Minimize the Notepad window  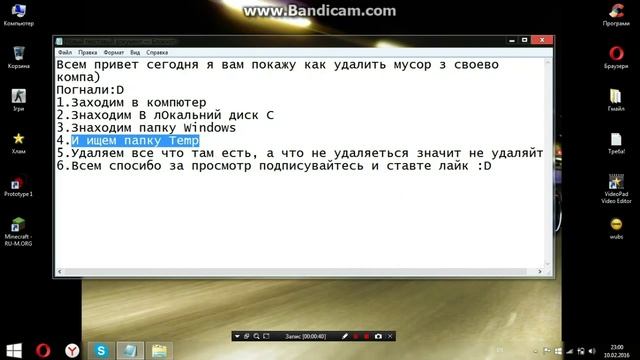coord(512,40)
